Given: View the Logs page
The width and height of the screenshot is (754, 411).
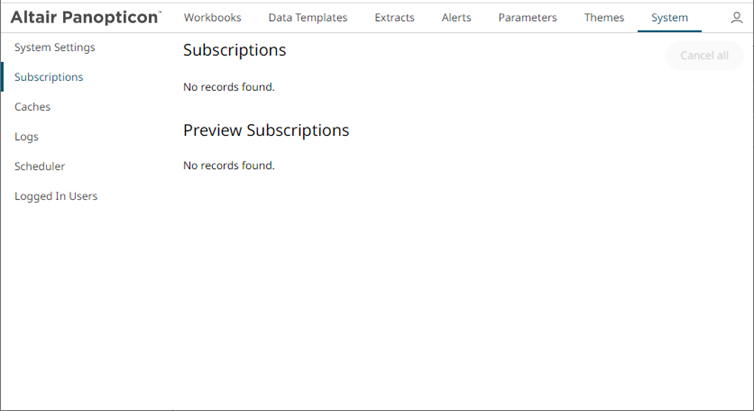Looking at the screenshot, I should (x=27, y=137).
